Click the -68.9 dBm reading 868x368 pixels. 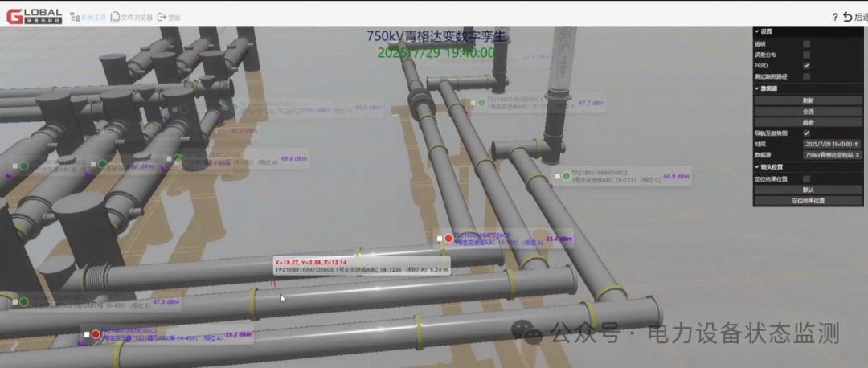677,176
